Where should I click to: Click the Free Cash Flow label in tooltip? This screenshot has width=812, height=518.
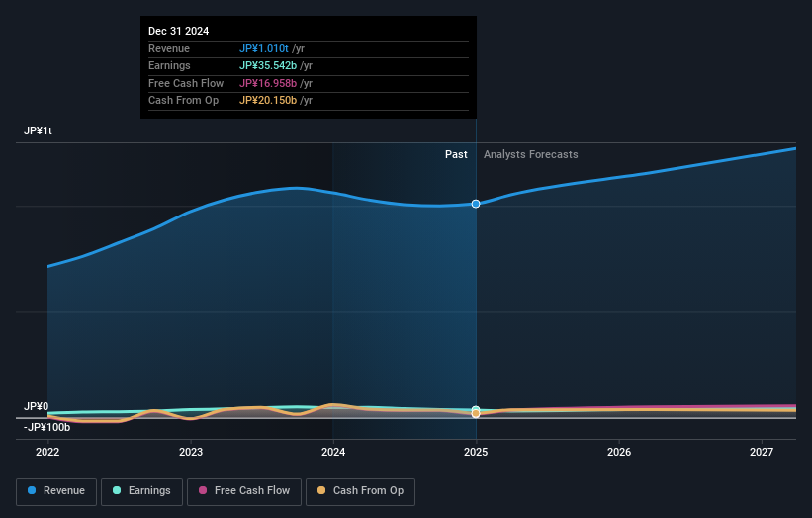pos(186,83)
